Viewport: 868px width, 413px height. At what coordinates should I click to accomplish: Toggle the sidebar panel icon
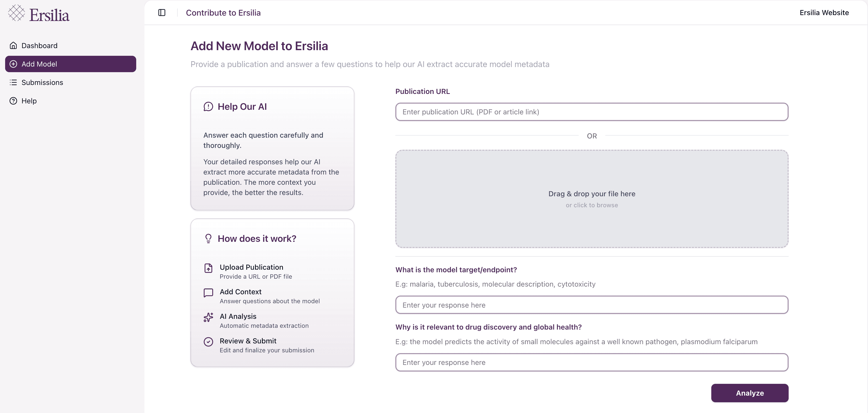click(162, 13)
